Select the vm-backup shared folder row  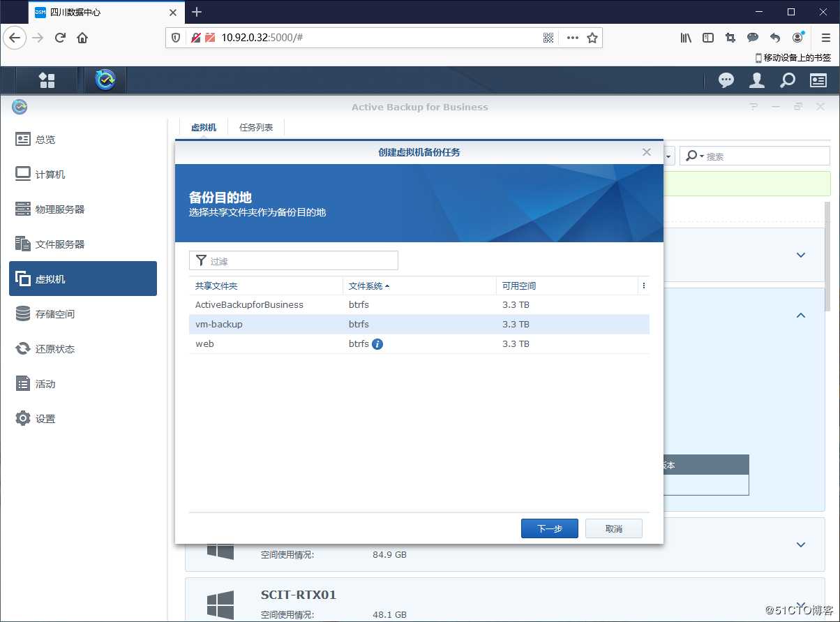[x=419, y=324]
